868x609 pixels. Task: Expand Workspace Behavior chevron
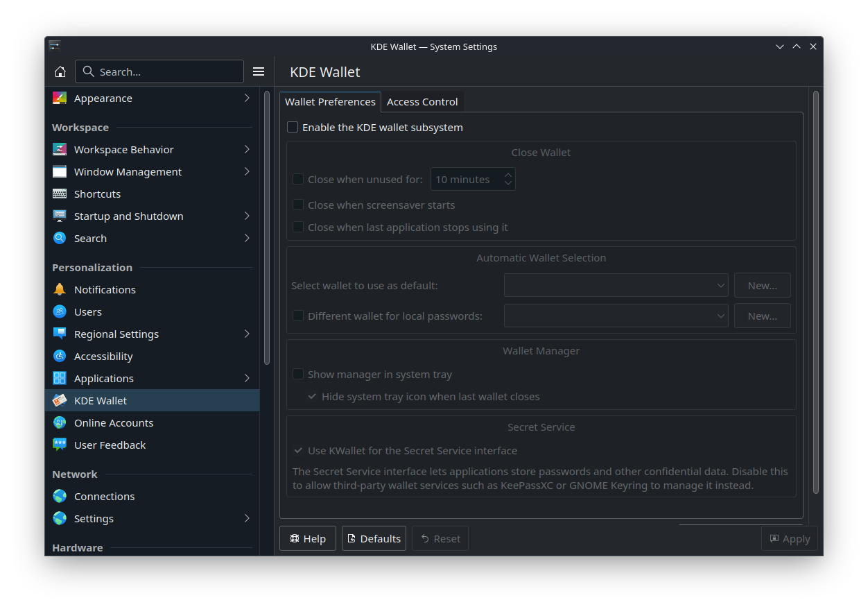click(x=247, y=150)
